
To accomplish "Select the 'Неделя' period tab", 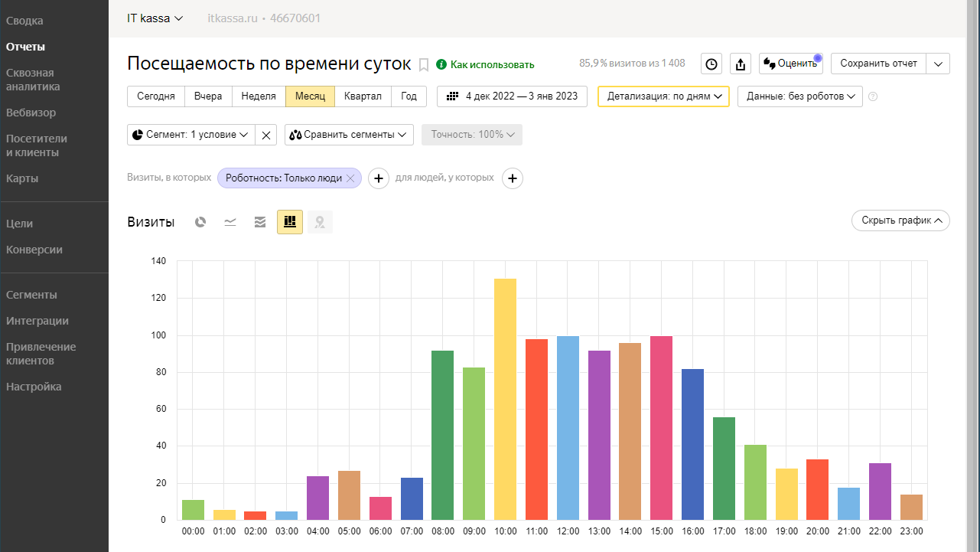I will (x=259, y=96).
